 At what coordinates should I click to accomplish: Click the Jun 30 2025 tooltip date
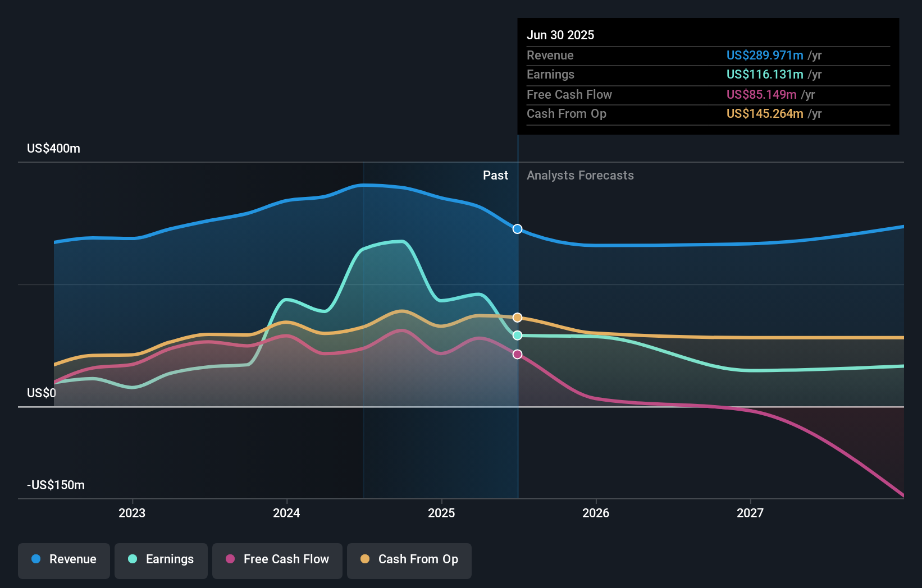point(560,35)
